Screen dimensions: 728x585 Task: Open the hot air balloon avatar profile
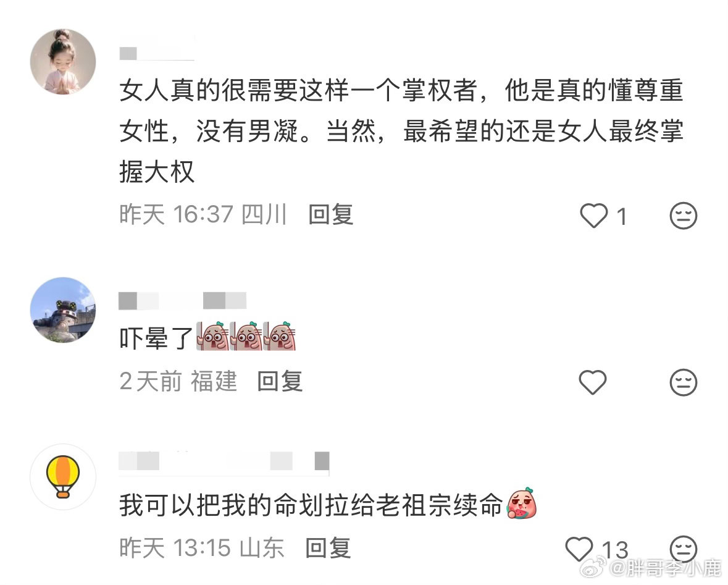click(63, 477)
